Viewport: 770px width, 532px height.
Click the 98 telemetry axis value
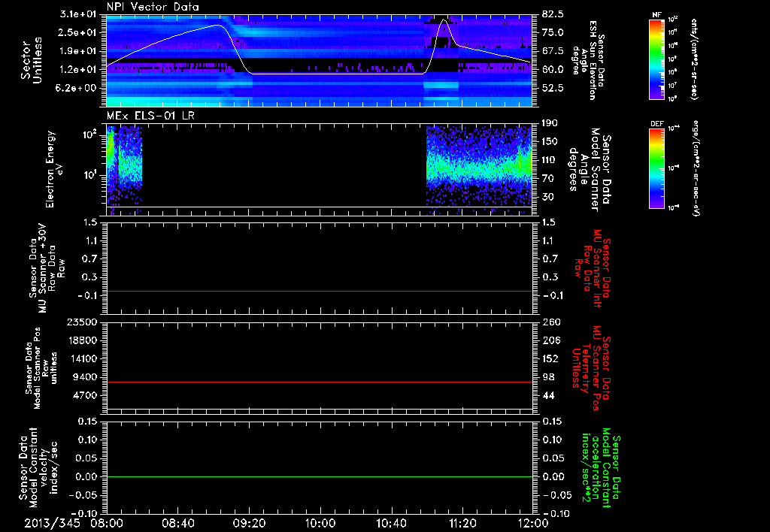(548, 377)
